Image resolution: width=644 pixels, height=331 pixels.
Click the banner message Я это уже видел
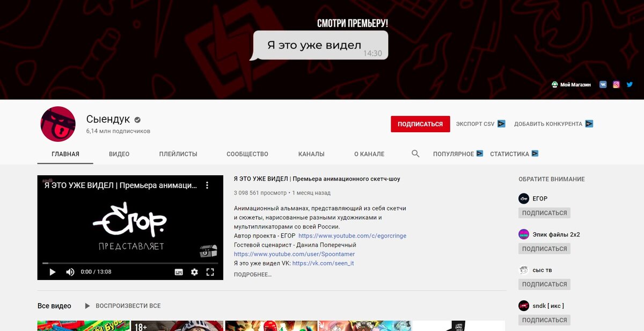320,45
